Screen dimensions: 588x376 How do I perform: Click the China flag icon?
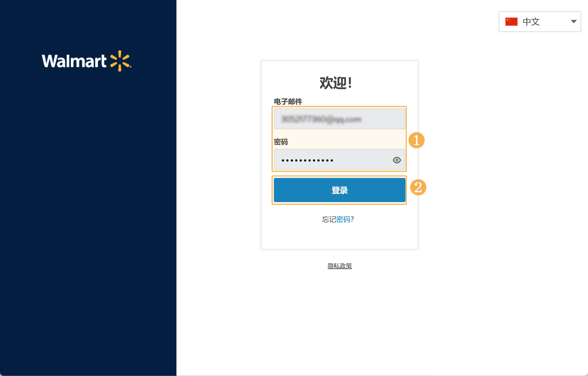[511, 22]
